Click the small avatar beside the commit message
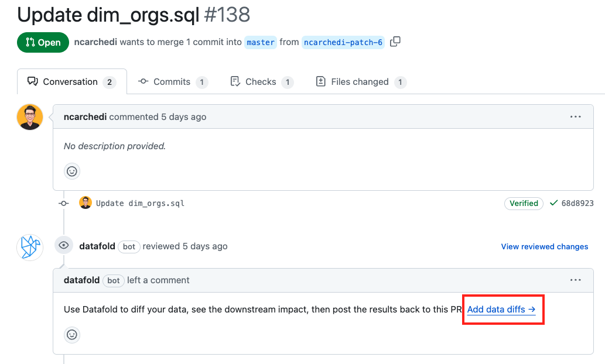 tap(86, 202)
